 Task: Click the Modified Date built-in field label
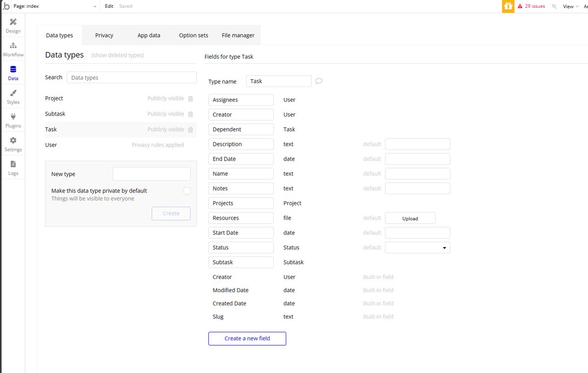(x=230, y=290)
